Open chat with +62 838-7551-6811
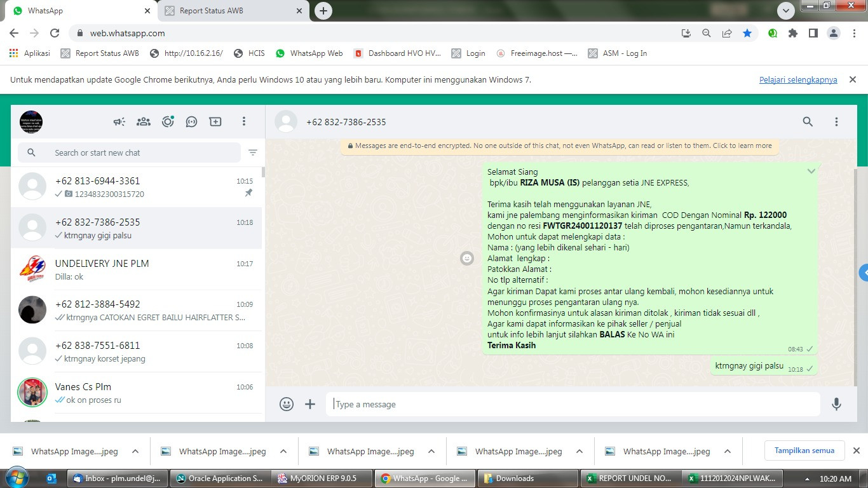Viewport: 868px width, 488px height. [x=136, y=351]
